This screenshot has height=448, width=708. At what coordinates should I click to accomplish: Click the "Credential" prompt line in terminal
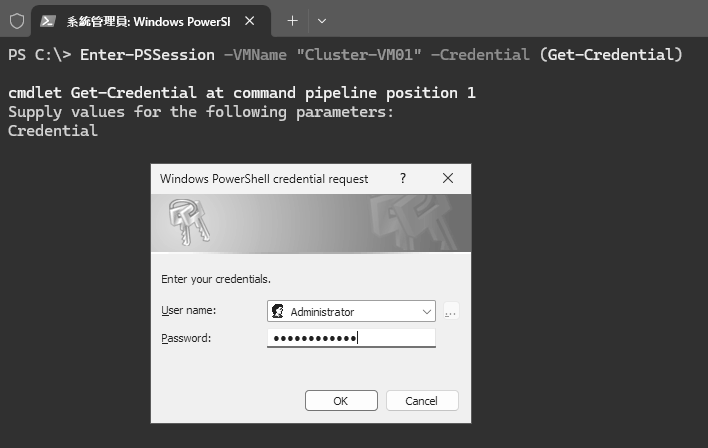[x=53, y=131]
